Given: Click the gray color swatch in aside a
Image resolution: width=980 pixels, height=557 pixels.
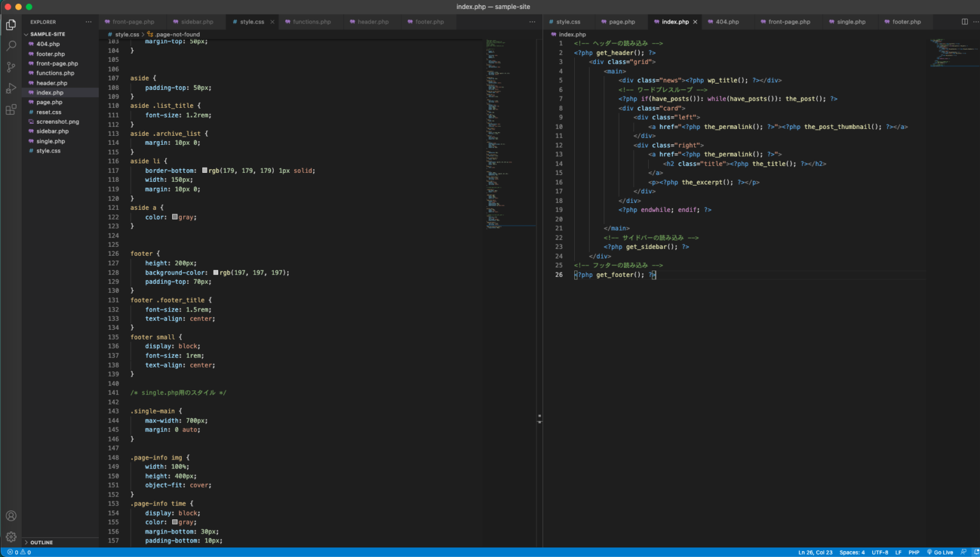Looking at the screenshot, I should (175, 217).
